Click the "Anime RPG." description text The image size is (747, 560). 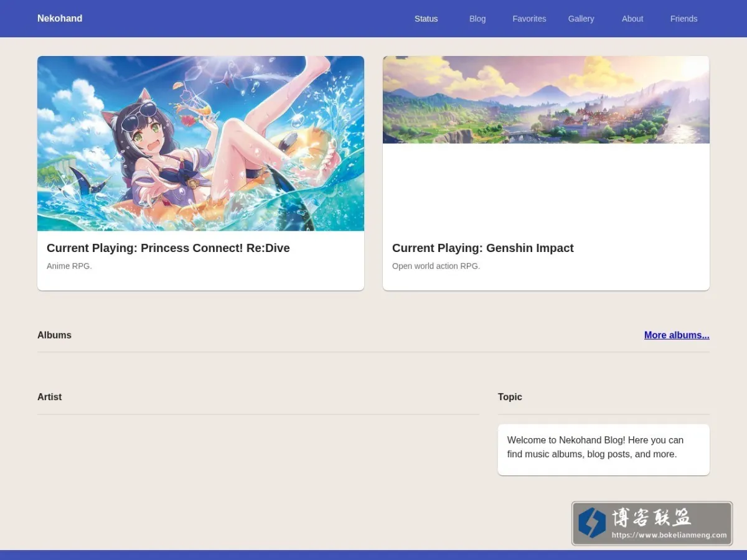(69, 266)
